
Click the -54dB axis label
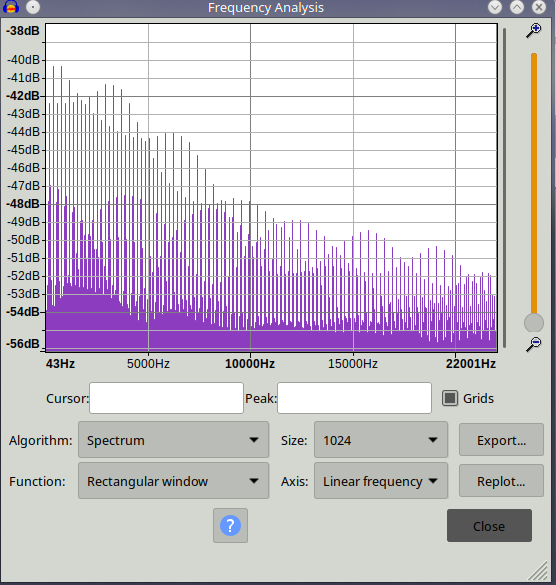click(22, 312)
